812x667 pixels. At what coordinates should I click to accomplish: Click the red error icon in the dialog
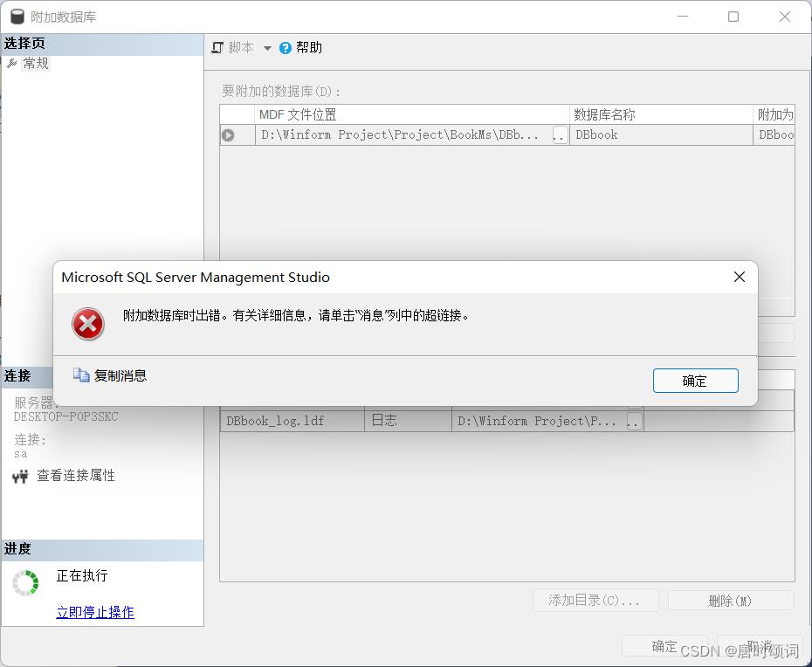88,324
